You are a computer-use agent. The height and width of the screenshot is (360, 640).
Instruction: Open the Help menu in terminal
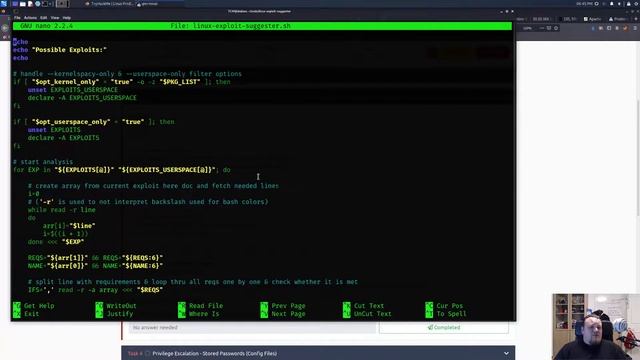(x=67, y=18)
